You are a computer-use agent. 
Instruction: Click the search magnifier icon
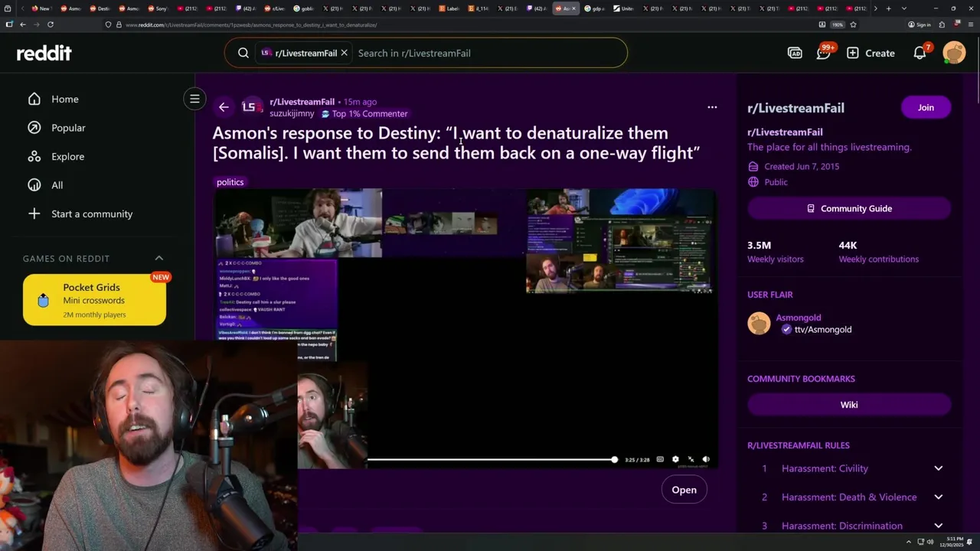(243, 53)
